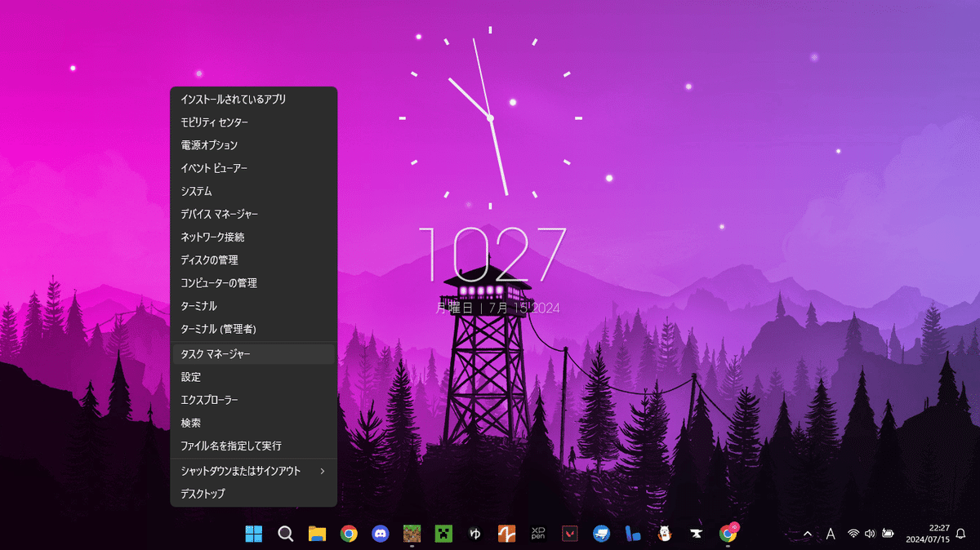Screen dimensions: 980x550
Task: Launch Valorant from the taskbar
Action: 569,534
